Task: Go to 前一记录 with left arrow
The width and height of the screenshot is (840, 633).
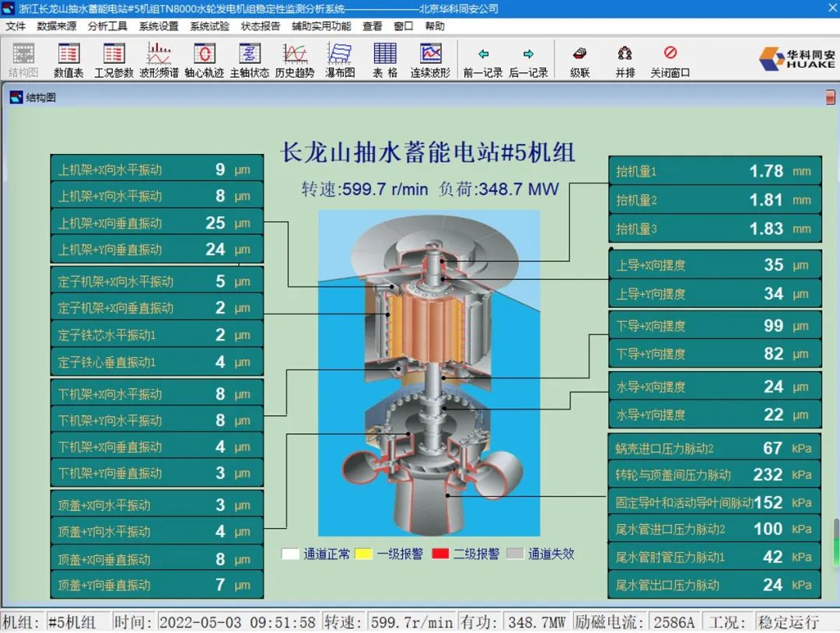Action: (483, 62)
